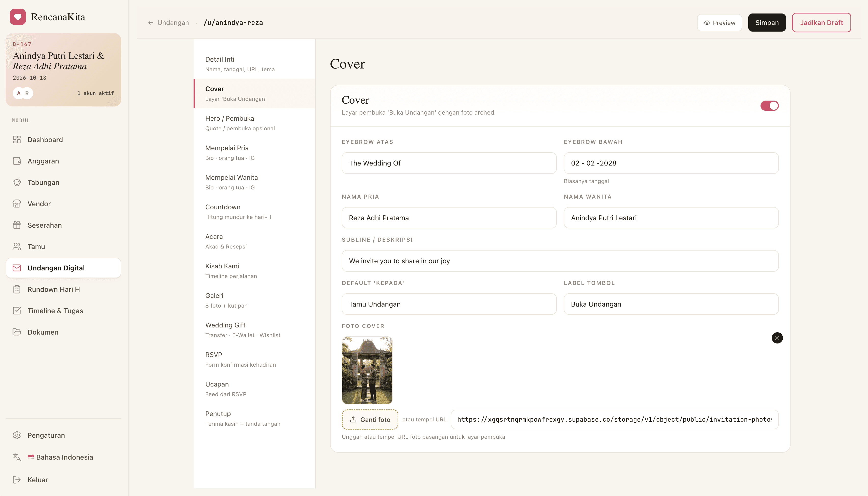Click the Keluar logout icon
This screenshot has height=496, width=868.
click(x=17, y=480)
